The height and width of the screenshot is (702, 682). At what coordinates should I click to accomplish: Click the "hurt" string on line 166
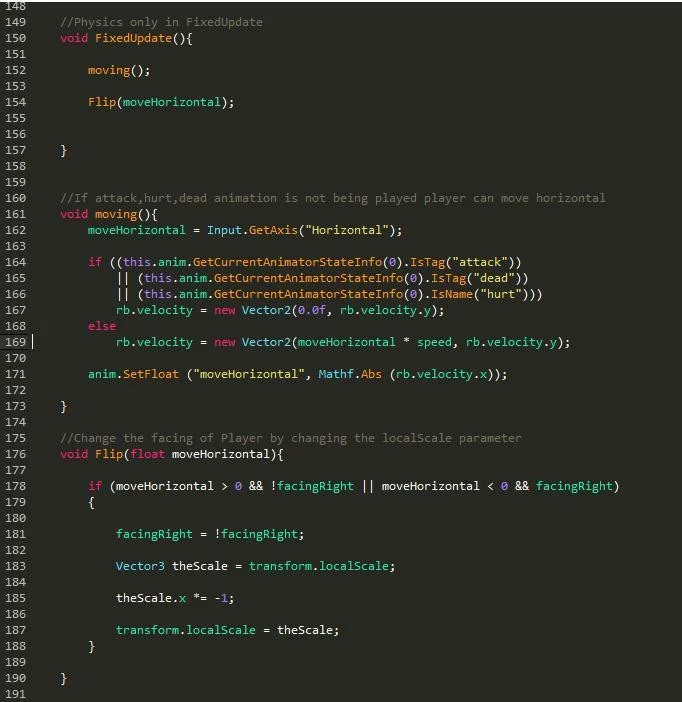click(x=501, y=295)
